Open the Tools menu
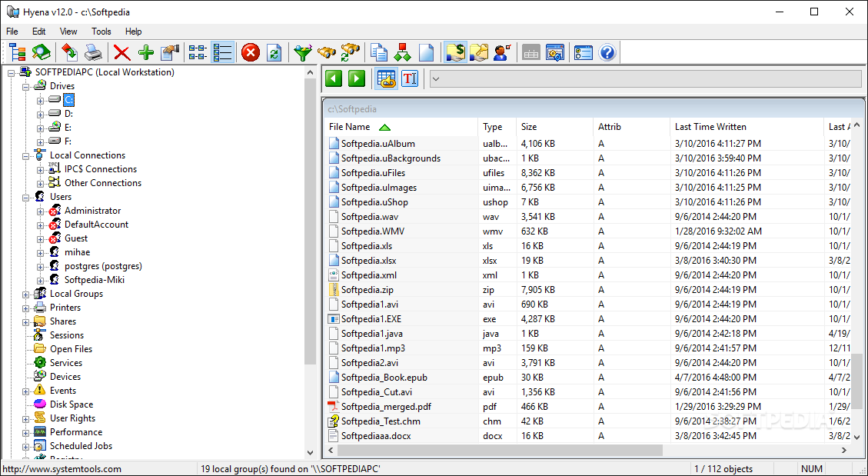 [x=101, y=32]
